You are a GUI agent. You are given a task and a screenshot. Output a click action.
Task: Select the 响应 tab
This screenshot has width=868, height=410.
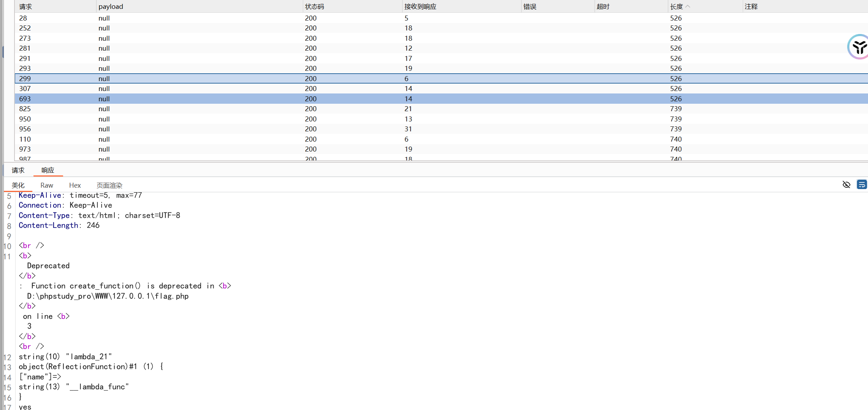tap(48, 170)
